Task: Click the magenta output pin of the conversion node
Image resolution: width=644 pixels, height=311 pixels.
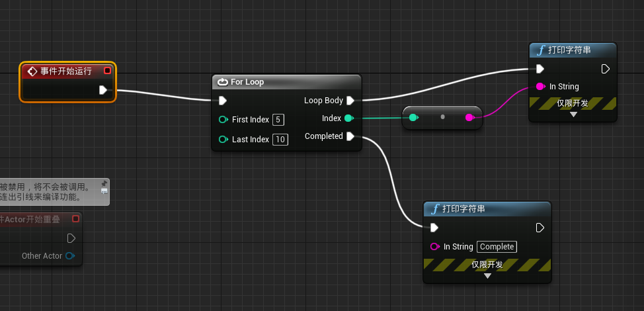Action: click(469, 118)
